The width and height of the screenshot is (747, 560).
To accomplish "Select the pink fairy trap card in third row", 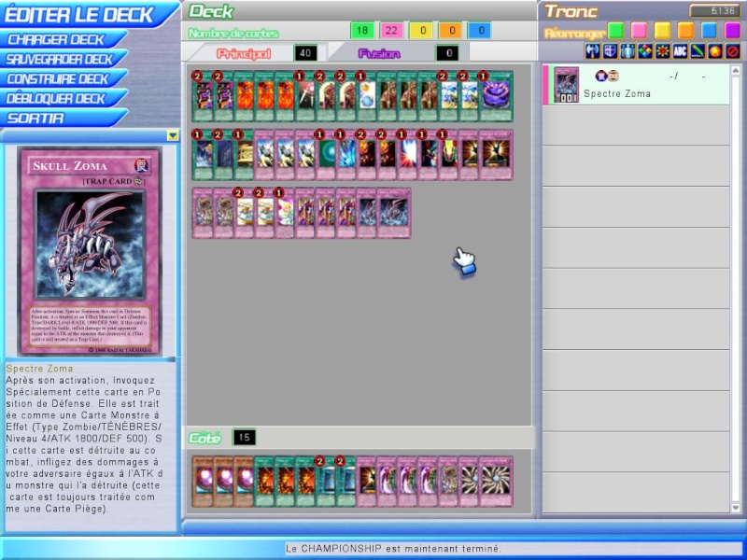I will tap(285, 213).
